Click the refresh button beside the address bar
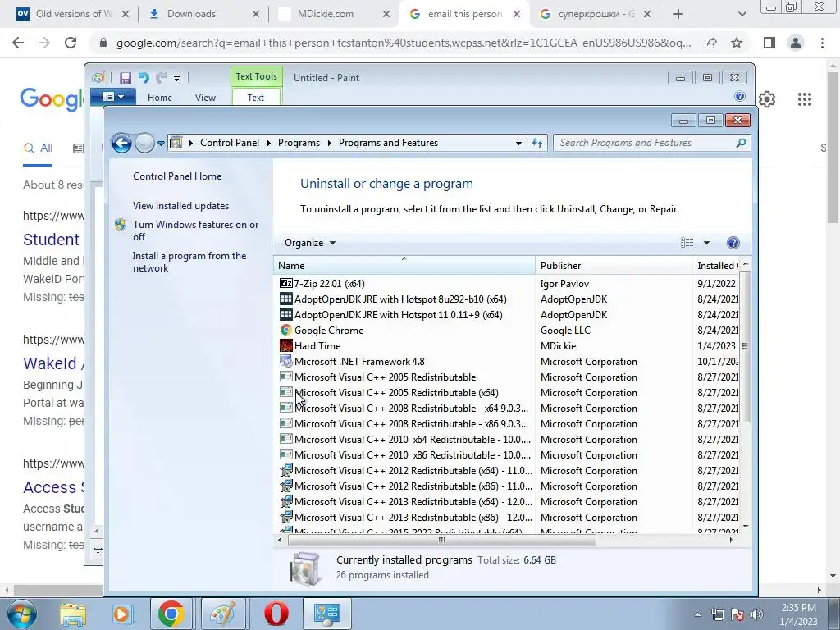The width and height of the screenshot is (840, 630). [536, 143]
